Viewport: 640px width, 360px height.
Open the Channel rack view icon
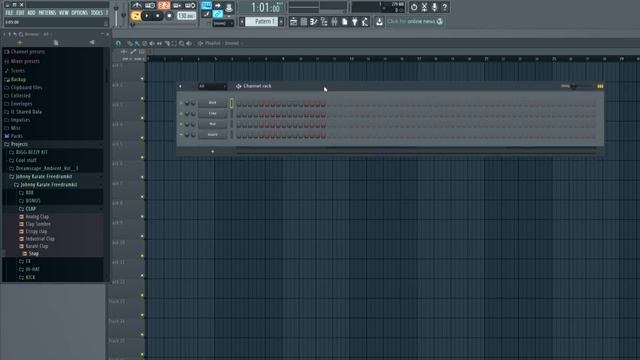click(304, 22)
